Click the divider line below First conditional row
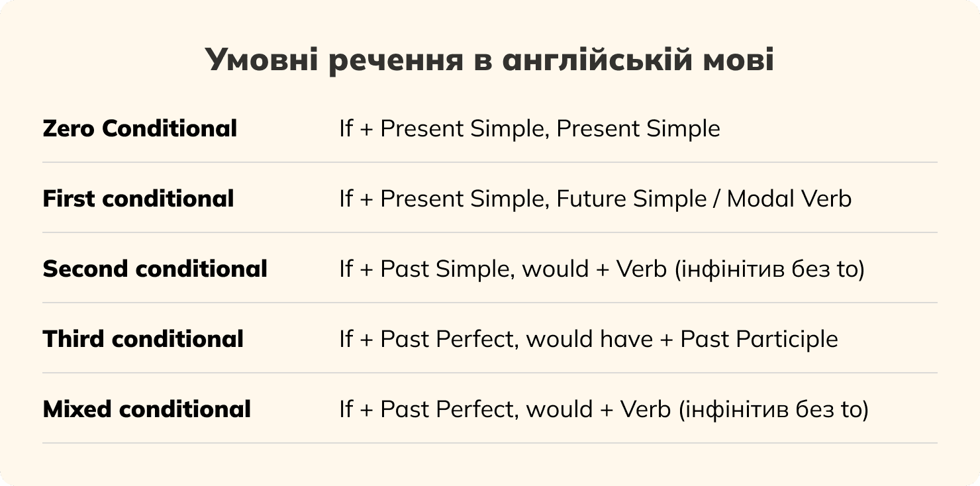980x486 pixels. click(490, 232)
